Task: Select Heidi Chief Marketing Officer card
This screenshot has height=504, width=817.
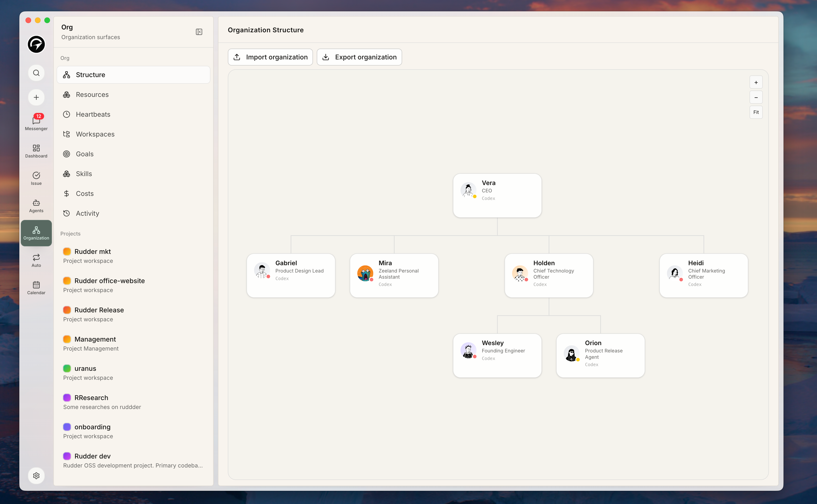Action: [703, 276]
